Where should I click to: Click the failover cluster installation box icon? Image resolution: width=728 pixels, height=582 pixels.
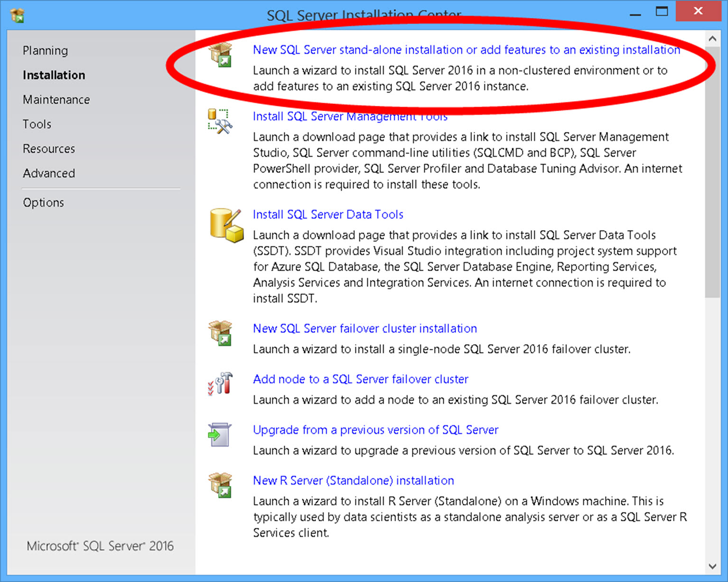[x=221, y=333]
